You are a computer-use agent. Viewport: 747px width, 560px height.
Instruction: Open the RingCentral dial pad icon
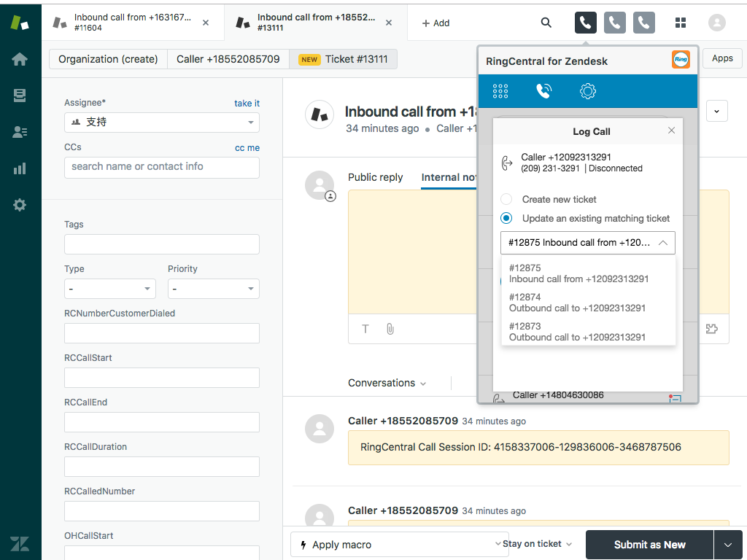500,90
